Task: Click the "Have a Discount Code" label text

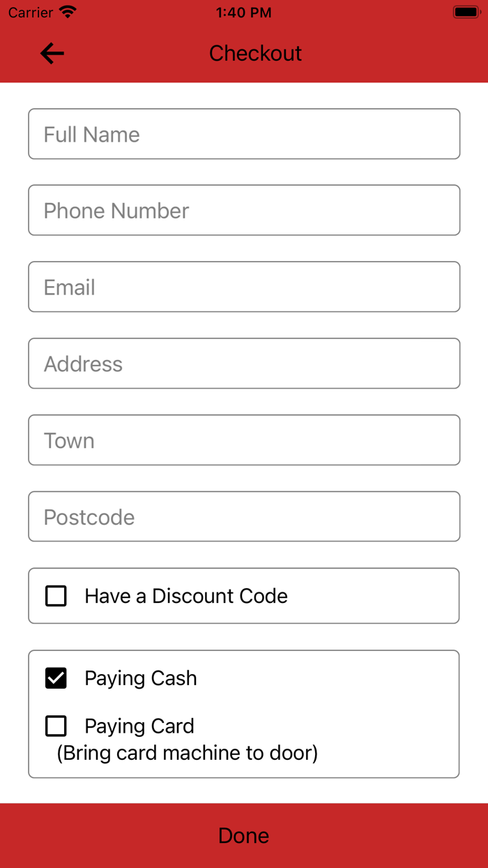Action: pyautogui.click(x=186, y=596)
